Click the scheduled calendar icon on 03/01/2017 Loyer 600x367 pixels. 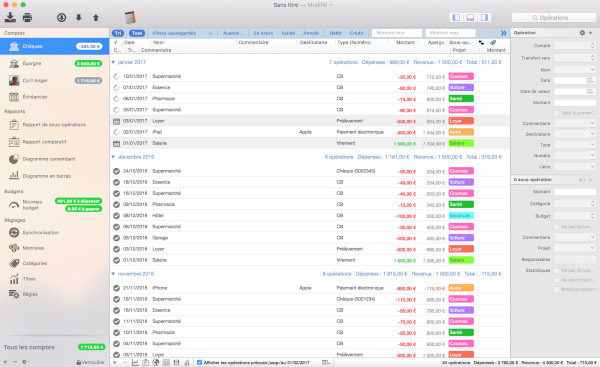tap(116, 121)
